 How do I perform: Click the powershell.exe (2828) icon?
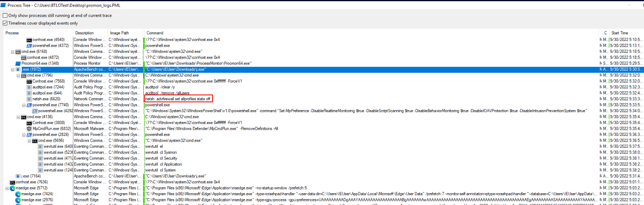[x=29, y=135]
